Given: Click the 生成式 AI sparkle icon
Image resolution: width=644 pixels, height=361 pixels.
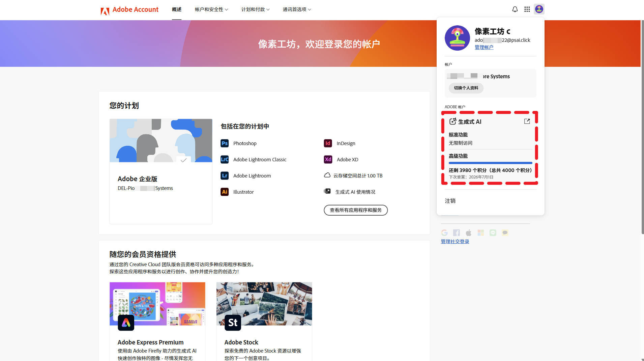Looking at the screenshot, I should click(453, 121).
